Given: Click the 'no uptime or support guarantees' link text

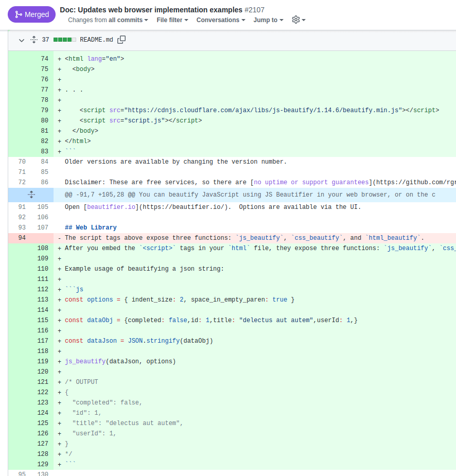Looking at the screenshot, I should tap(311, 182).
